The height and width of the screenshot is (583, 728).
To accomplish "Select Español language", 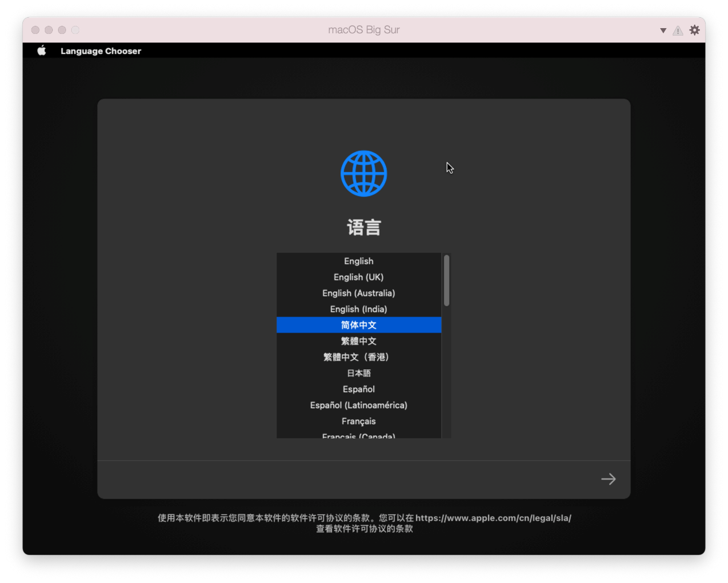I will tap(359, 389).
